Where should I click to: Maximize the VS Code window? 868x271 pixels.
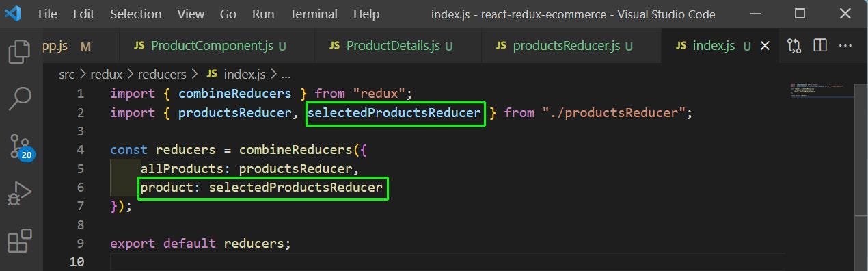click(800, 14)
